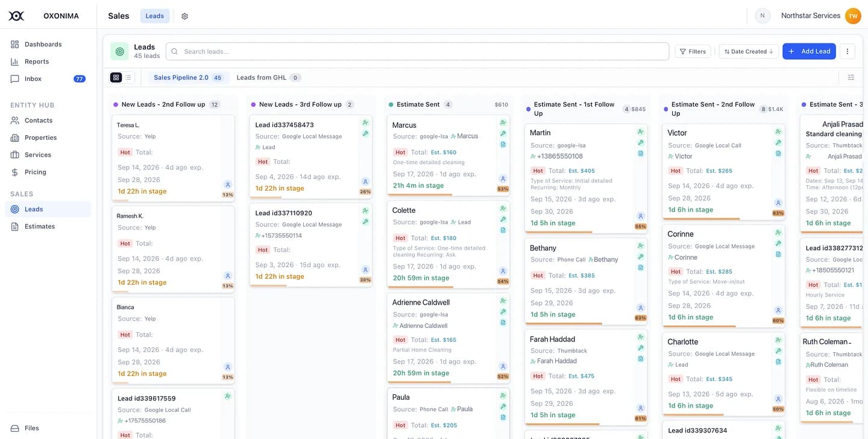Click document icon on Corinne card

coord(778,254)
